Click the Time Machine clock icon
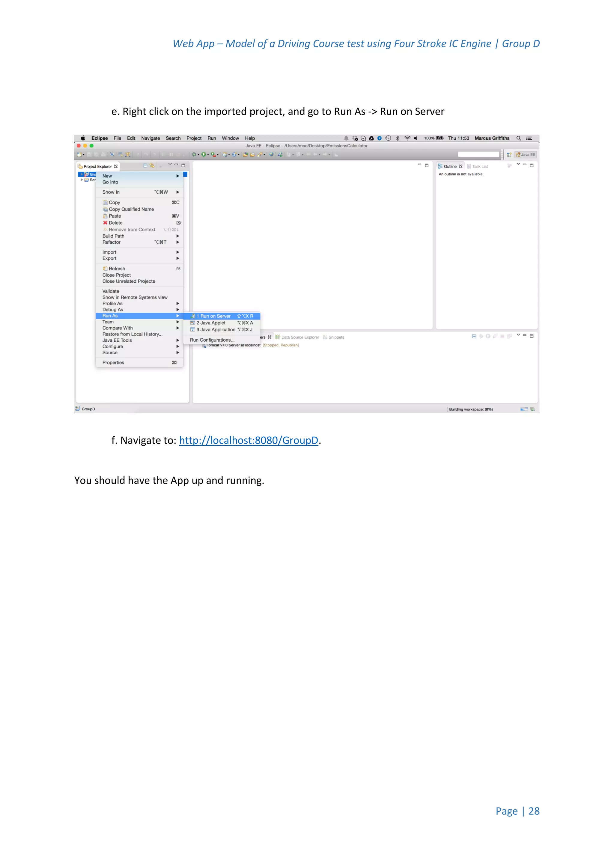 tap(388, 138)
